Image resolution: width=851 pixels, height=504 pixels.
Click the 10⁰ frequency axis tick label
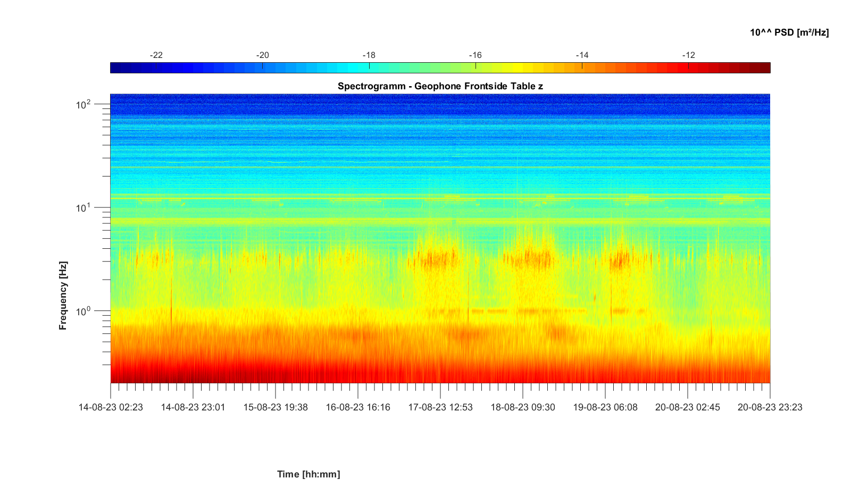84,310
